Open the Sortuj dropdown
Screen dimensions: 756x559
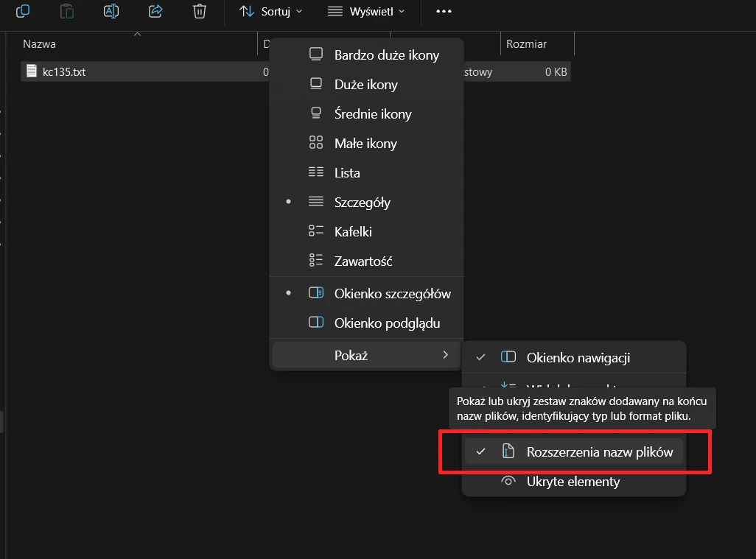click(271, 11)
